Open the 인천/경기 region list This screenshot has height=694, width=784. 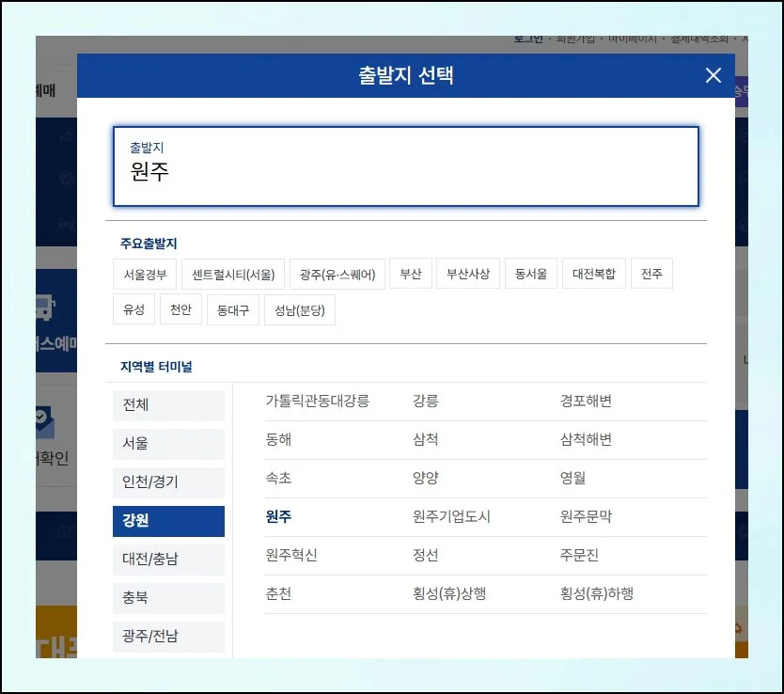(168, 481)
